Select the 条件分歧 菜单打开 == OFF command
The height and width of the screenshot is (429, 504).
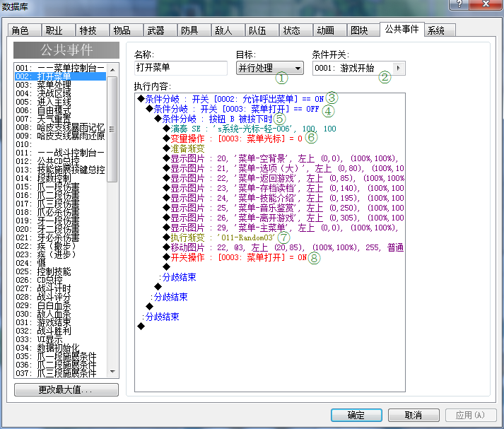pyautogui.click(x=233, y=109)
